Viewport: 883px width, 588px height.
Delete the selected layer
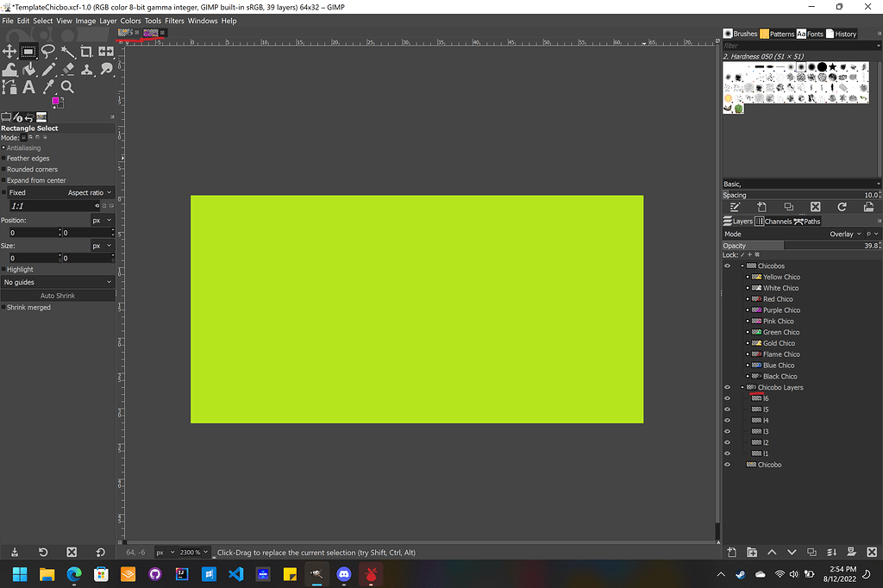(871, 552)
